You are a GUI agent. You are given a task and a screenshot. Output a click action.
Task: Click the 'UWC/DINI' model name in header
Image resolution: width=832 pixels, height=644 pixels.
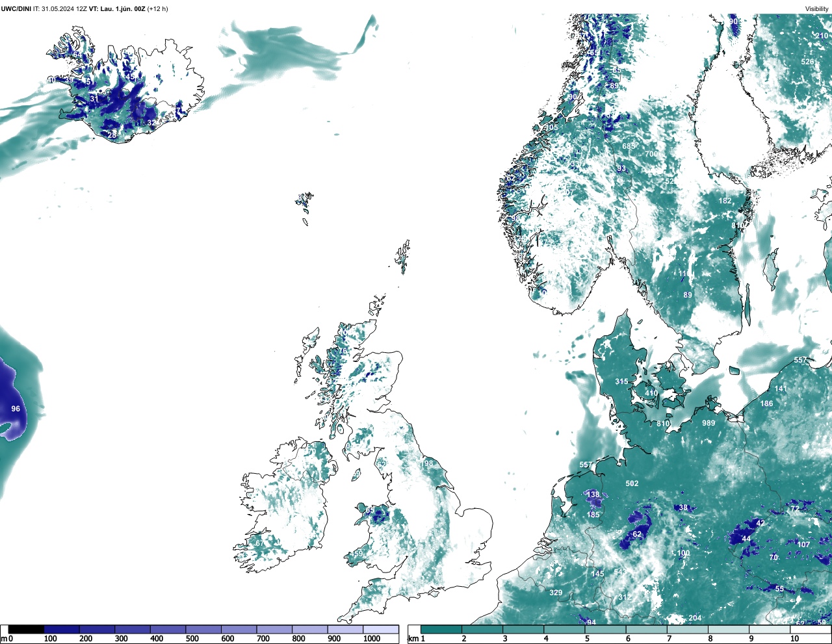(x=16, y=8)
